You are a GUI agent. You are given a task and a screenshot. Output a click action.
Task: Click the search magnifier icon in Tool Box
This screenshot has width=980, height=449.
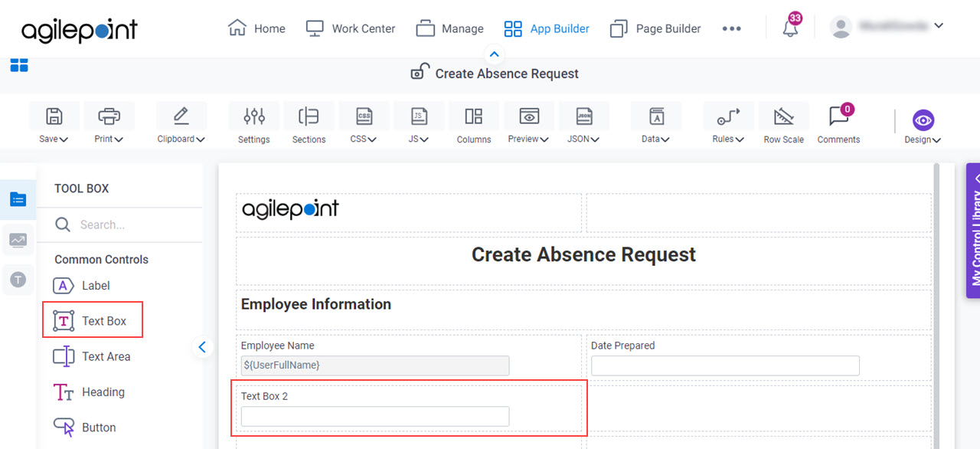[x=63, y=224]
